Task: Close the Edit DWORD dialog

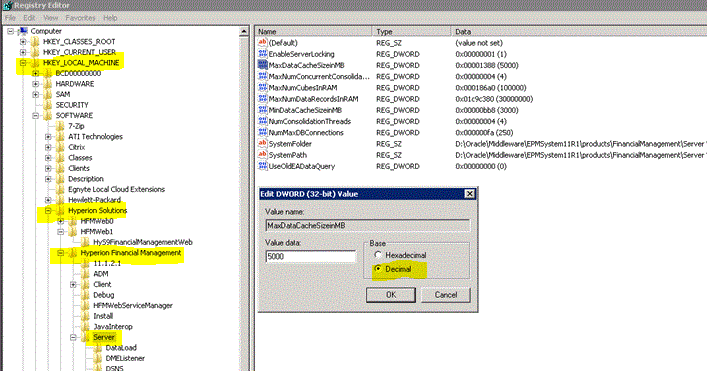Action: [x=469, y=194]
